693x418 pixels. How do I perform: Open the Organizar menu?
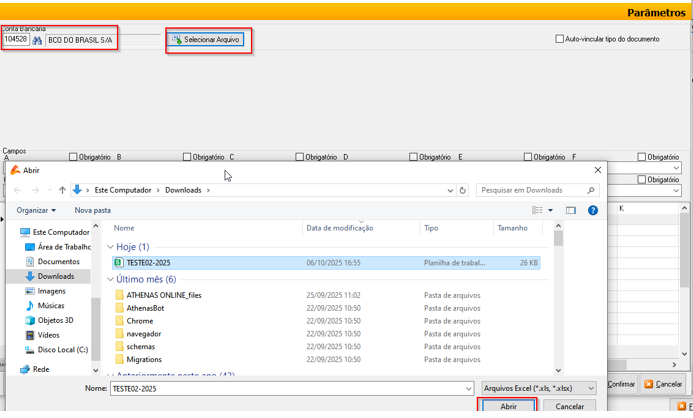coord(36,210)
